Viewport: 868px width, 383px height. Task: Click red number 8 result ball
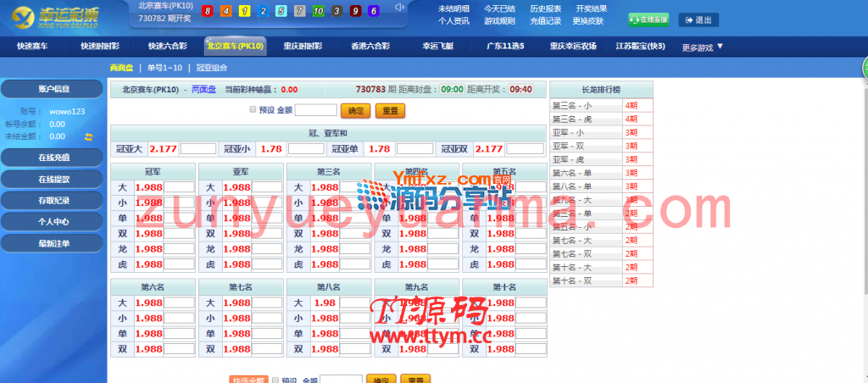(x=207, y=11)
